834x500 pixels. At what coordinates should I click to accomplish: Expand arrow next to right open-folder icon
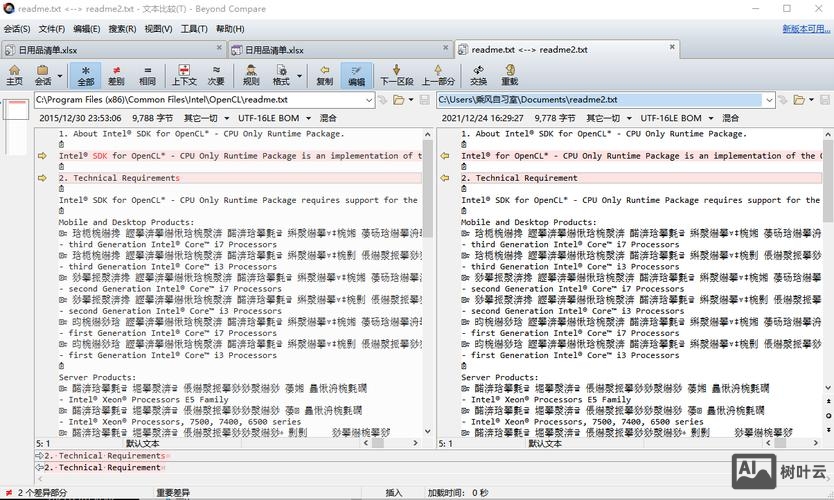[x=811, y=99]
